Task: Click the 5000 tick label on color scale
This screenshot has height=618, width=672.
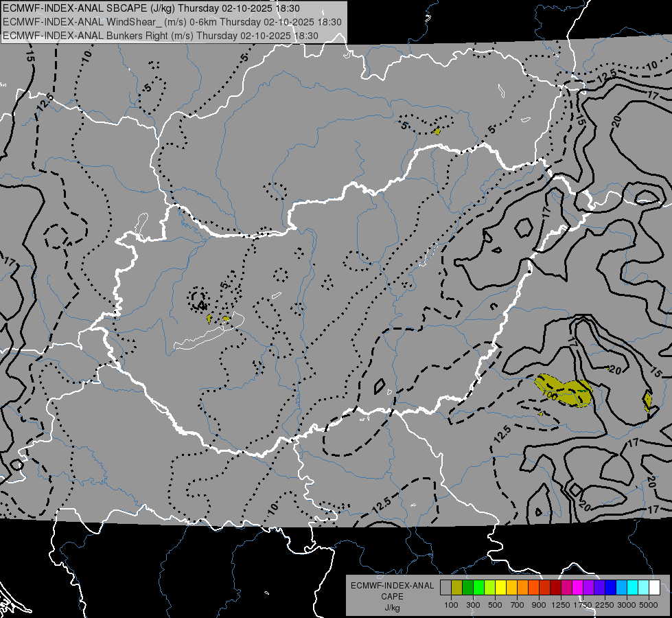Action: [x=649, y=605]
